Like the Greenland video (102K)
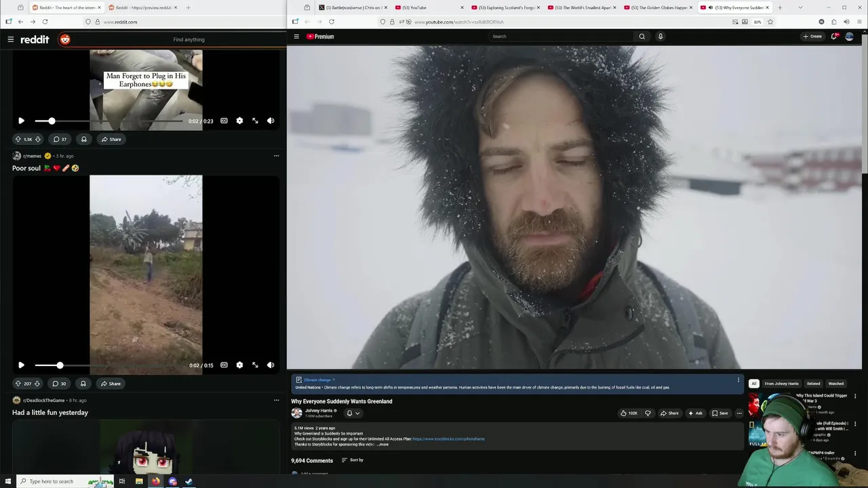The height and width of the screenshot is (488, 868). coord(629,413)
